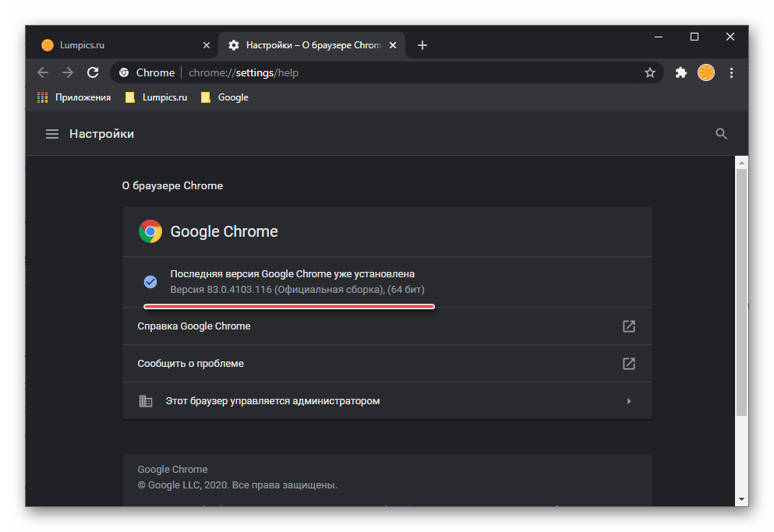Viewport: 774px width, 532px height.
Task: Reload the page
Action: (93, 72)
